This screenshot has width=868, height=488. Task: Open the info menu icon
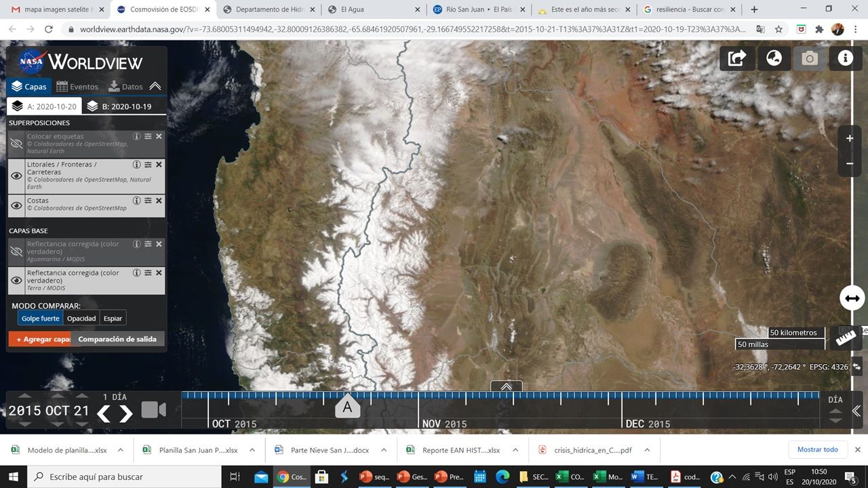(845, 58)
